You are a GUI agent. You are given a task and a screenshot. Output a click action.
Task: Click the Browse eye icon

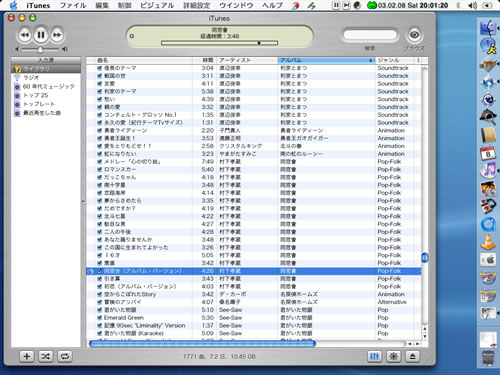pos(414,35)
